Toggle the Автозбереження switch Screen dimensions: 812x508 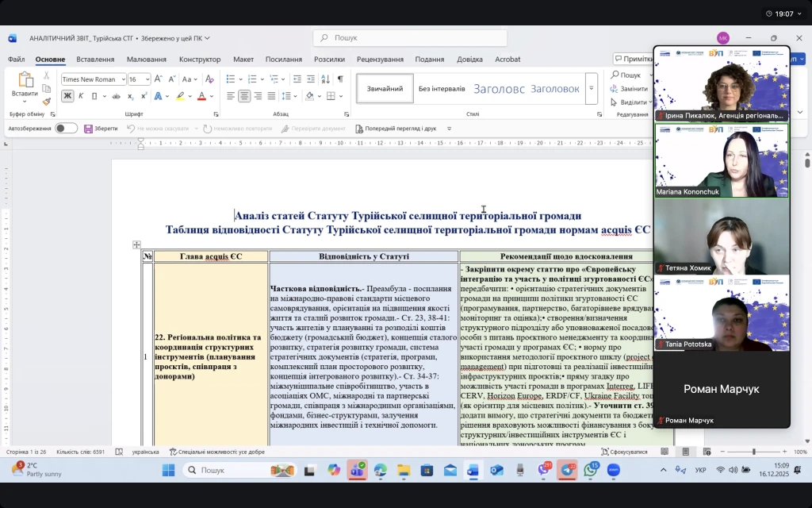66,129
